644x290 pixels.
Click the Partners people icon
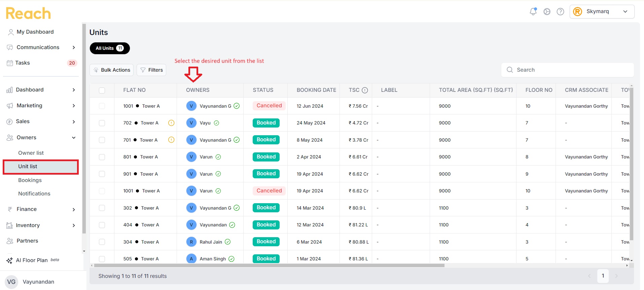click(10, 241)
